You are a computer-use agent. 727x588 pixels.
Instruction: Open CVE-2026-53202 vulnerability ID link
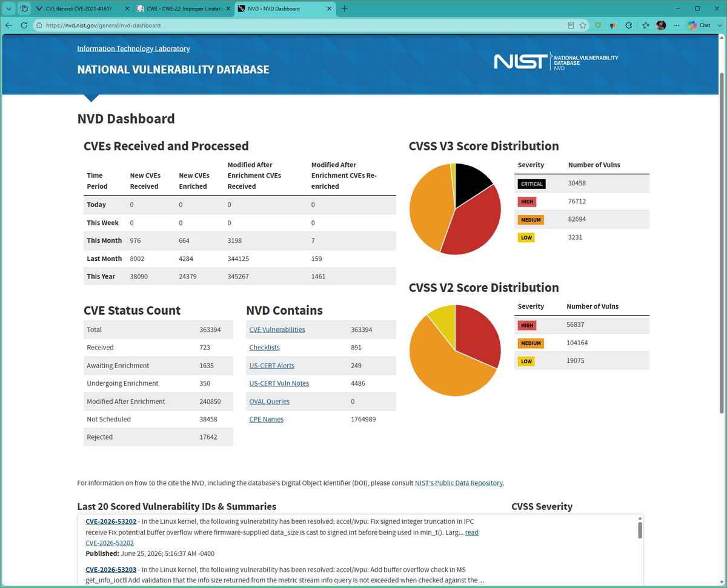pos(111,521)
